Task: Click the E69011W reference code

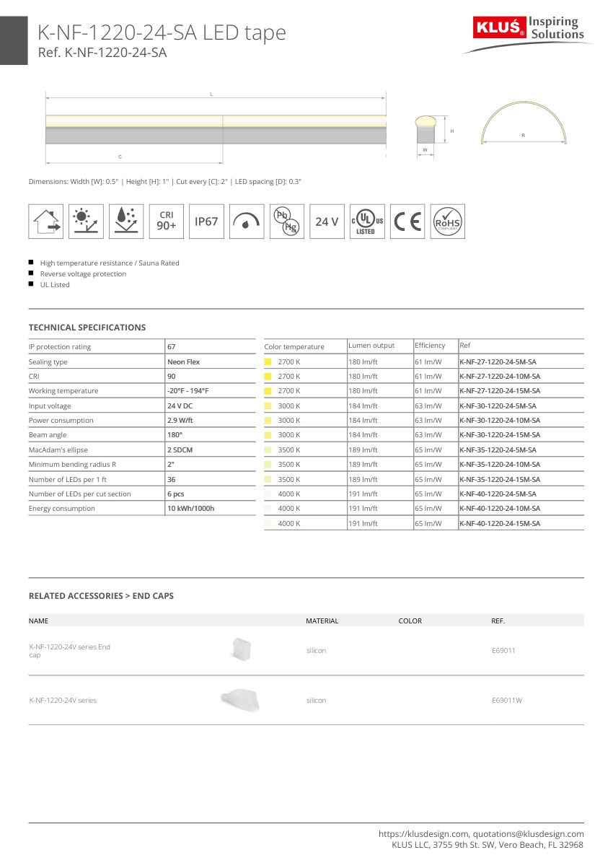Action: tap(507, 701)
